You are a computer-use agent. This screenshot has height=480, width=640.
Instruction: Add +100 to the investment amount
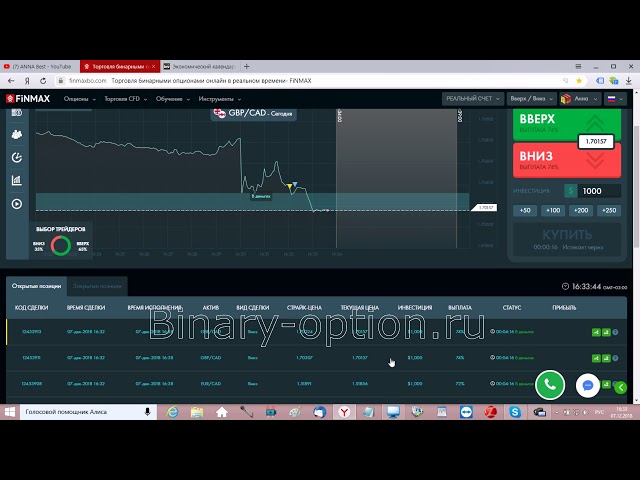(552, 210)
